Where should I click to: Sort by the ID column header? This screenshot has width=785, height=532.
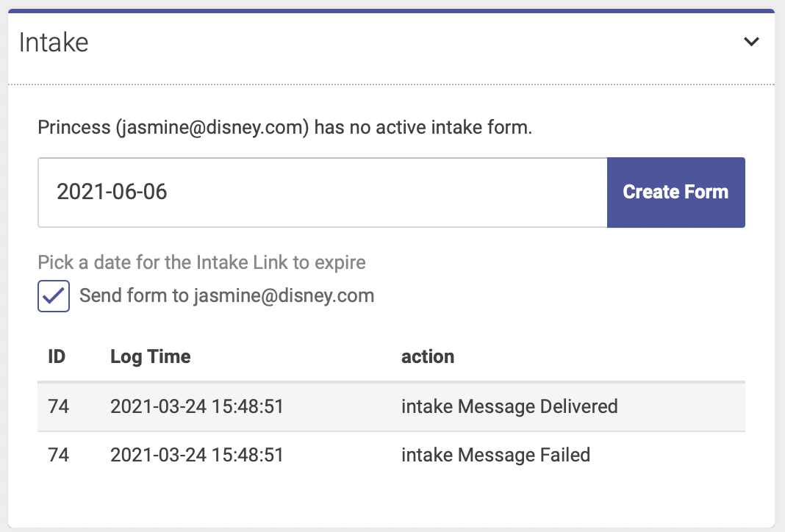pos(57,356)
